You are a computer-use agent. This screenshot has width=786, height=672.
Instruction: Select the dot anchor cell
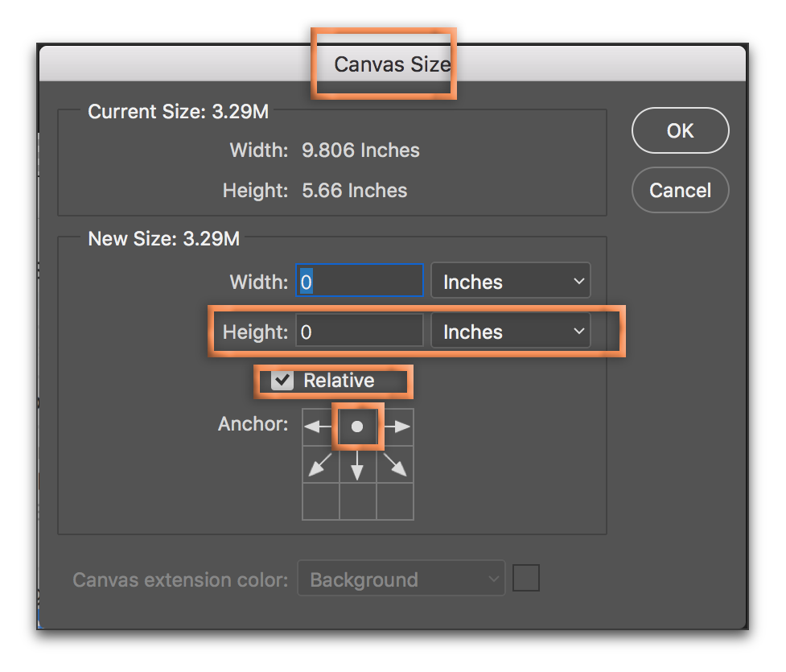[358, 427]
